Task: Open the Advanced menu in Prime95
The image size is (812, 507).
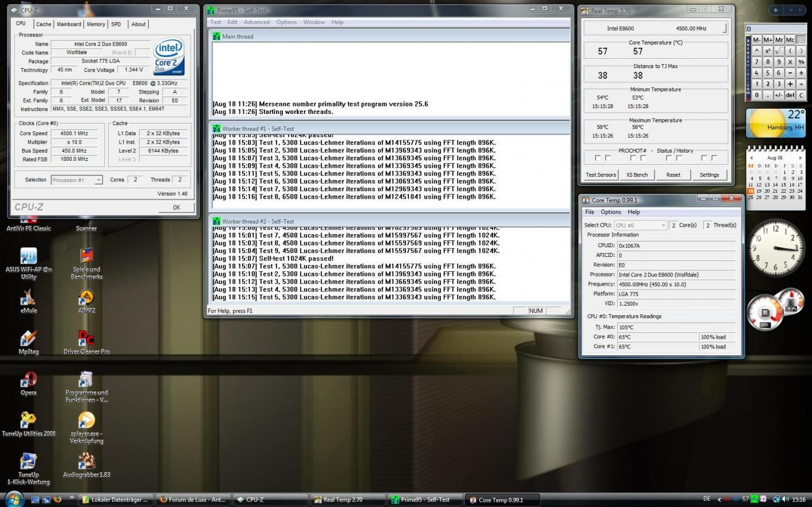Action: 257,22
